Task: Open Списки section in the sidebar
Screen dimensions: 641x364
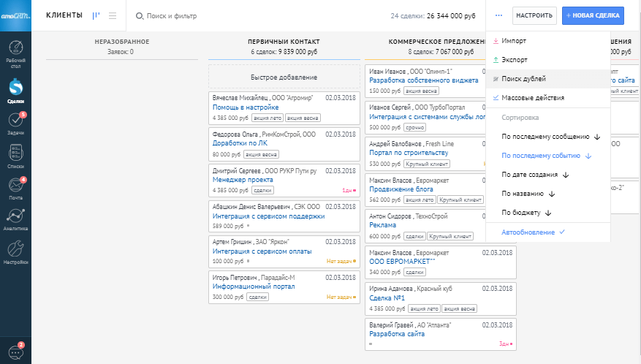Action: point(15,156)
